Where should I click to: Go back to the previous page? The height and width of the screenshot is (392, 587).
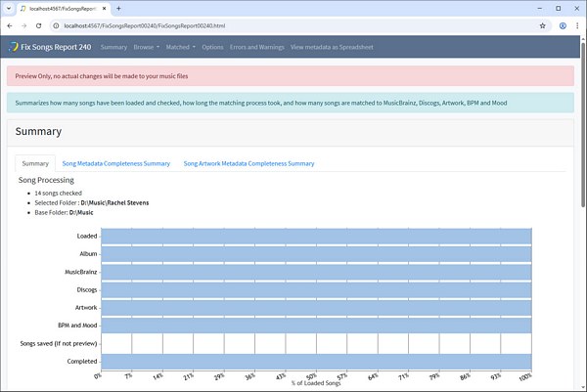[9, 25]
